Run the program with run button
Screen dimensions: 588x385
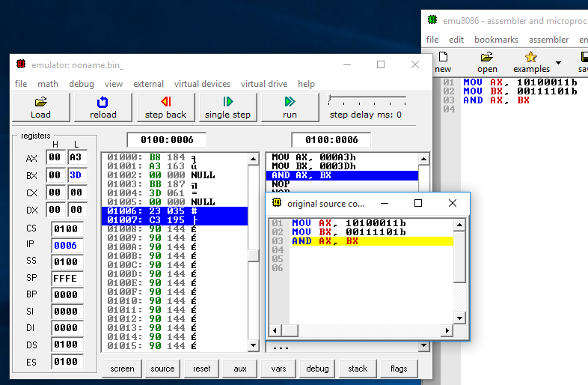coord(290,107)
